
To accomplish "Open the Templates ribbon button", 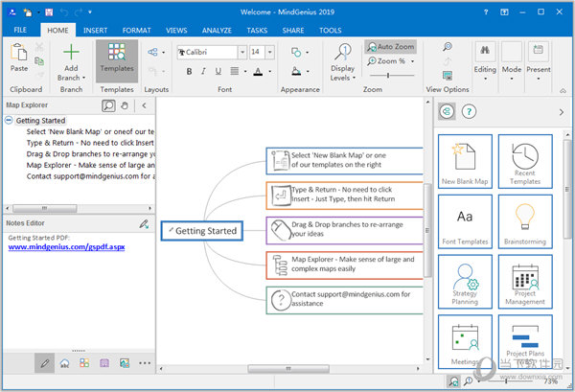I will click(117, 61).
